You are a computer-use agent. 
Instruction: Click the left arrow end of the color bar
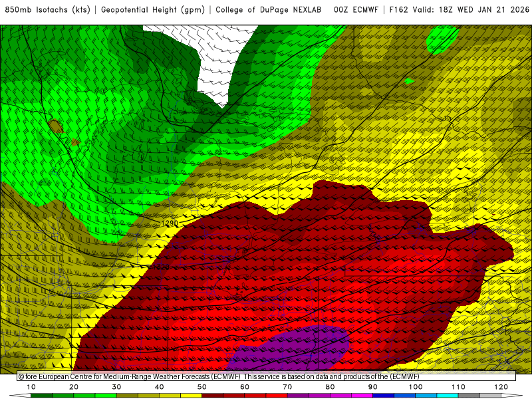20,396
